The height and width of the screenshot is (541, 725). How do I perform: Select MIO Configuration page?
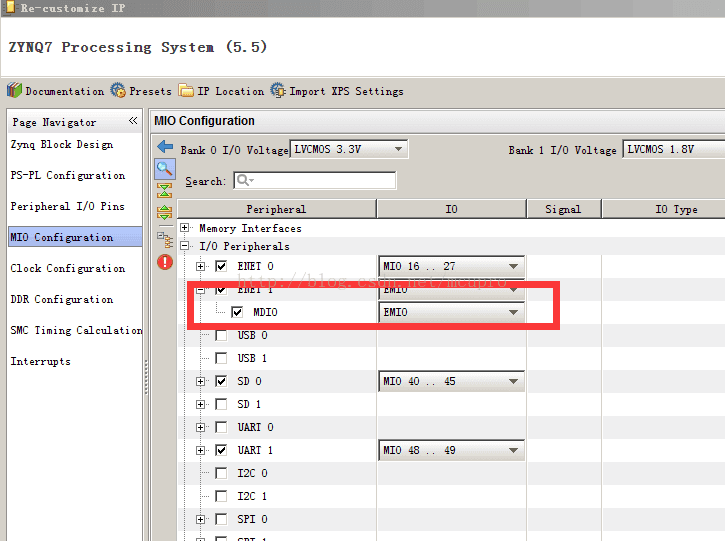[x=75, y=237]
